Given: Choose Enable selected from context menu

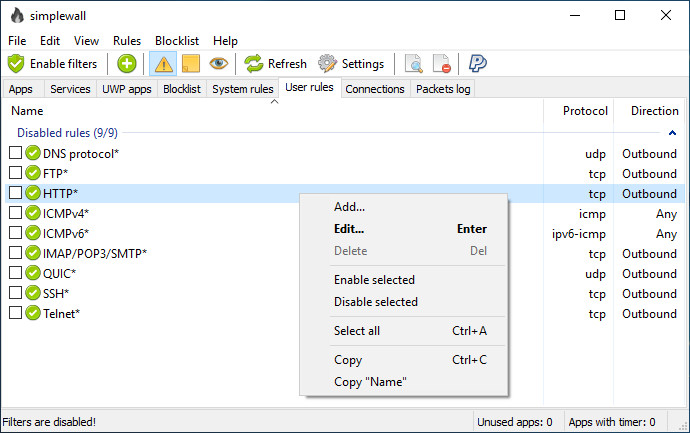Looking at the screenshot, I should tap(374, 280).
